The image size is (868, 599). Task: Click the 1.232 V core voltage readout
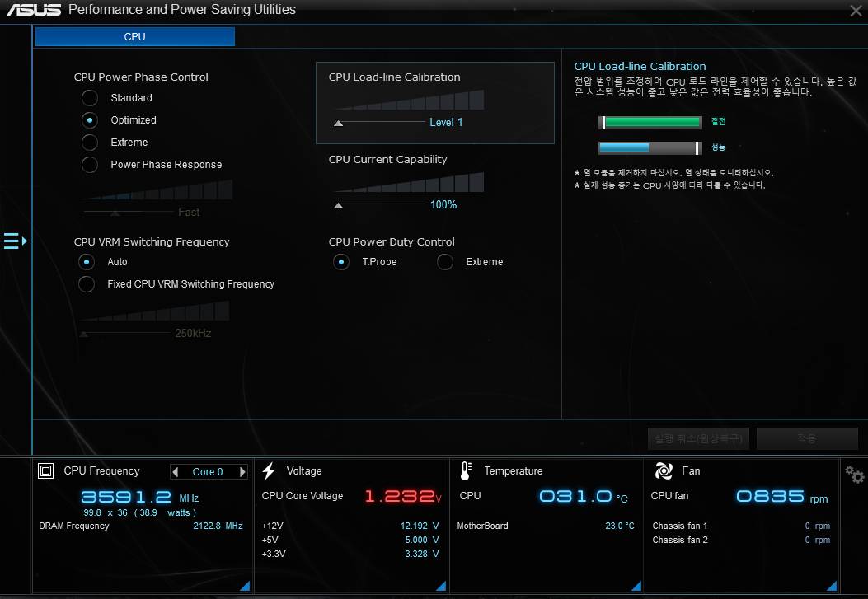(403, 496)
